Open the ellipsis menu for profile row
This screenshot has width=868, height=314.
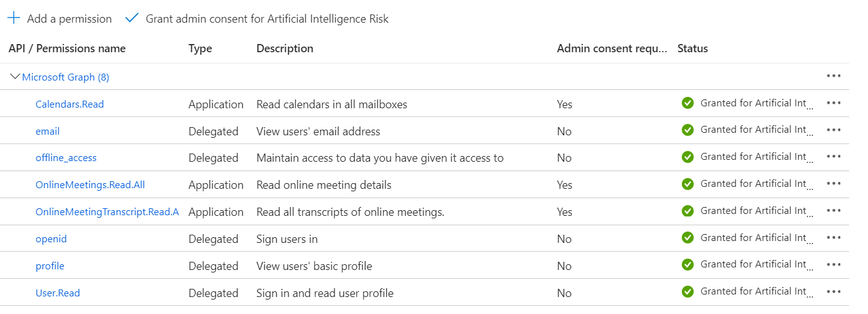[x=834, y=265]
